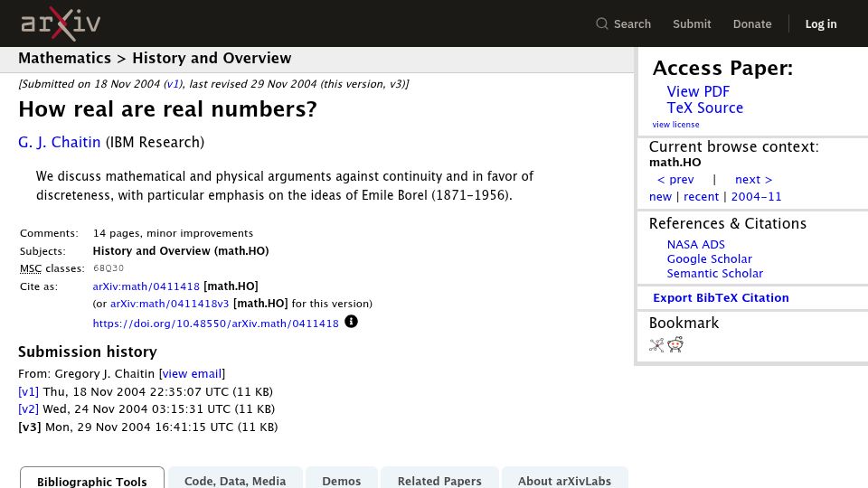Open v1 link in submission line
Screen dimensions: 868x488
pos(173,84)
